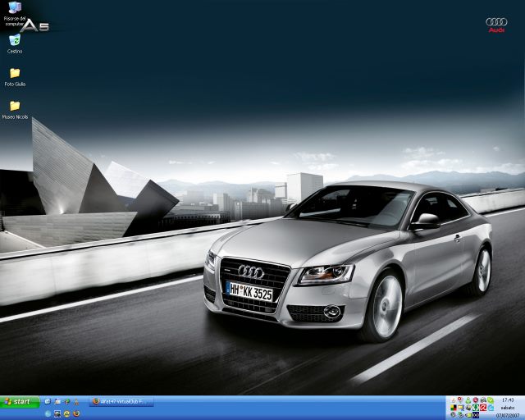This screenshot has height=420, width=525.
Task: Click the system clock showing 17:43
Action: (x=508, y=399)
